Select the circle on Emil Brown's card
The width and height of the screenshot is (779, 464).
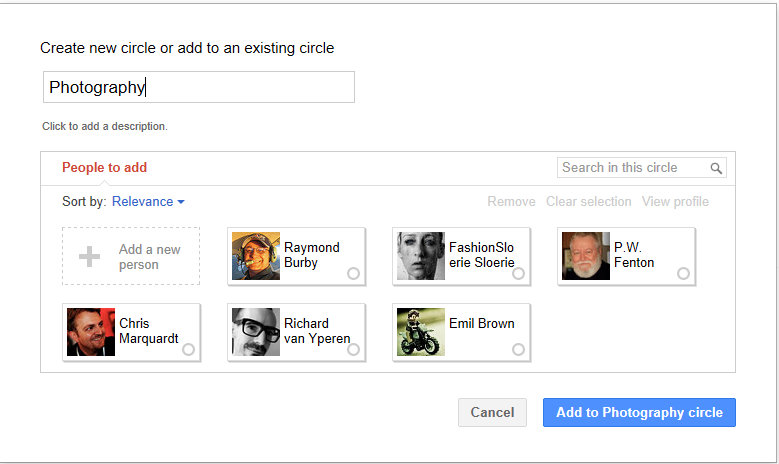click(518, 350)
